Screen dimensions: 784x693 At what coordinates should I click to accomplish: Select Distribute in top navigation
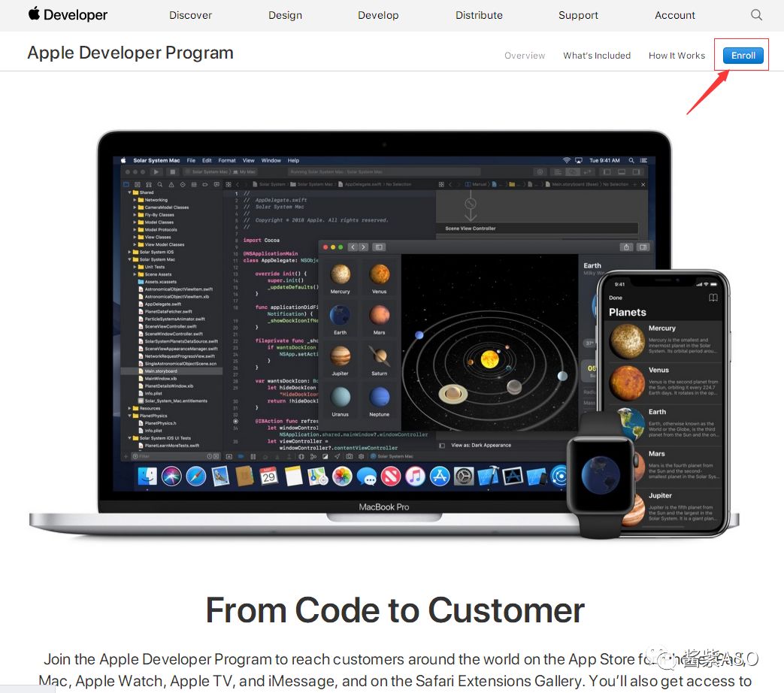point(479,15)
